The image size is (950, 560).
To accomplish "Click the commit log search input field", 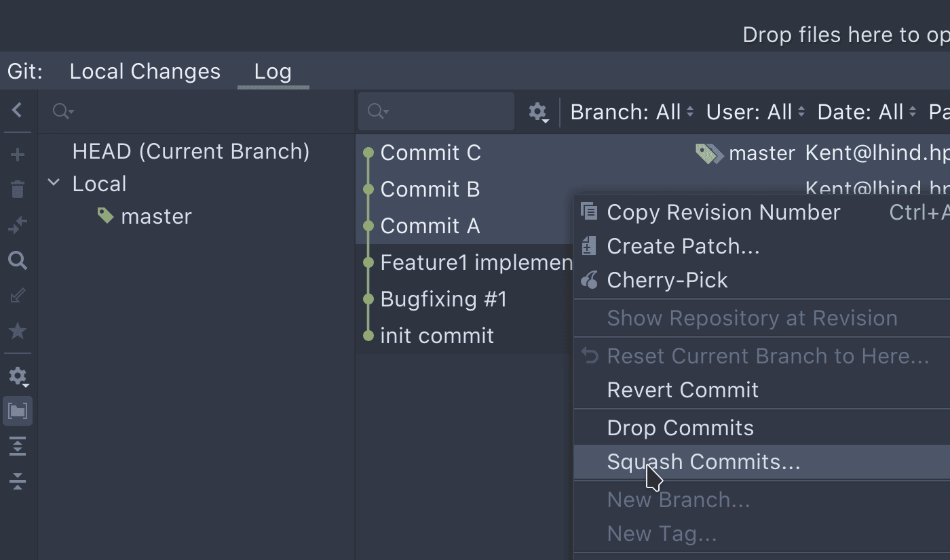I will [x=436, y=111].
